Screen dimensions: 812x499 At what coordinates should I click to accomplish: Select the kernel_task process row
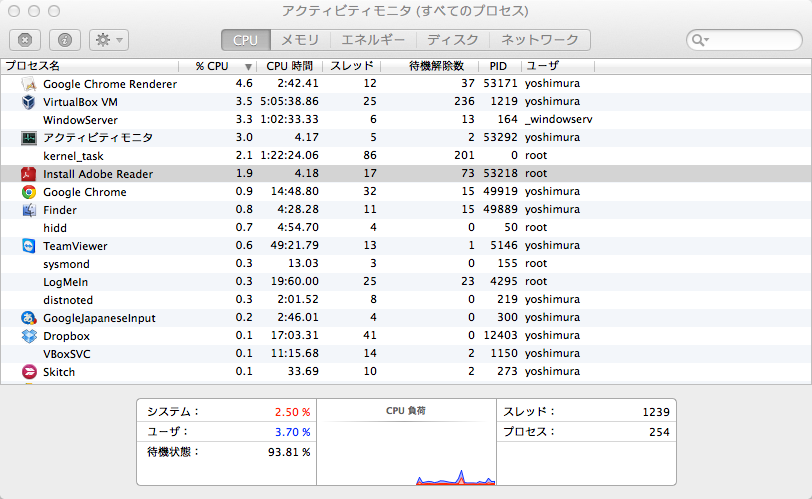click(406, 156)
